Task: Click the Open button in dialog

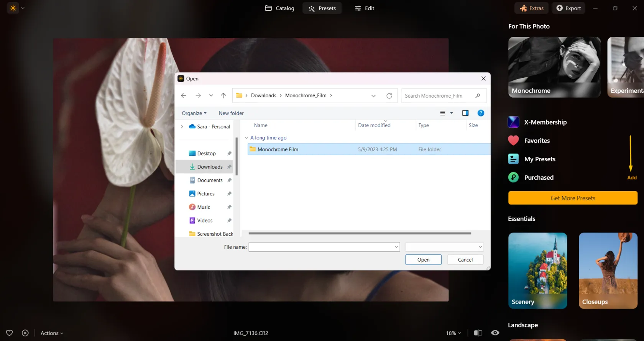Action: 423,260
